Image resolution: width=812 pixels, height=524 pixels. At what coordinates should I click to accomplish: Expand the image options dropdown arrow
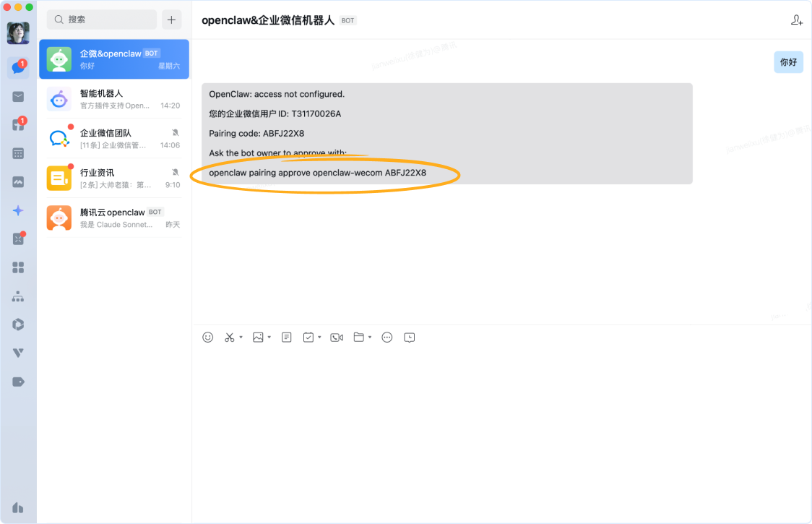click(269, 338)
